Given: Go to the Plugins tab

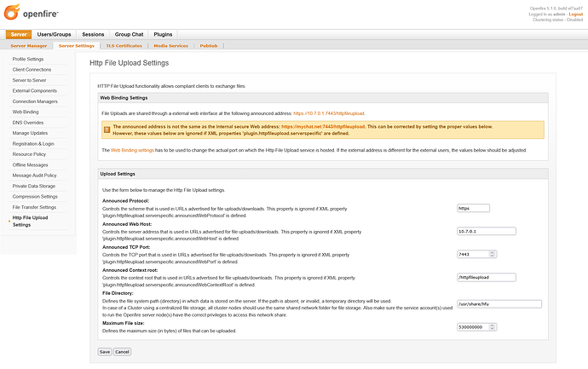Looking at the screenshot, I should [x=163, y=34].
